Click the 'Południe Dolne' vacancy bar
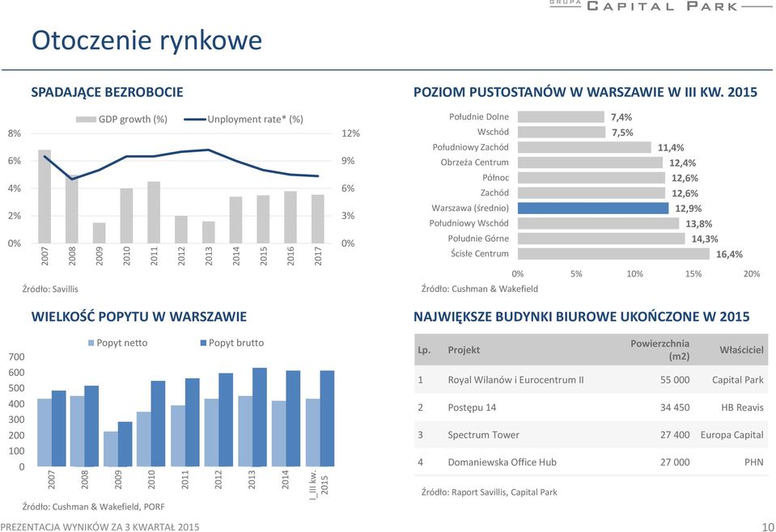The height and width of the screenshot is (532, 776). 561,116
